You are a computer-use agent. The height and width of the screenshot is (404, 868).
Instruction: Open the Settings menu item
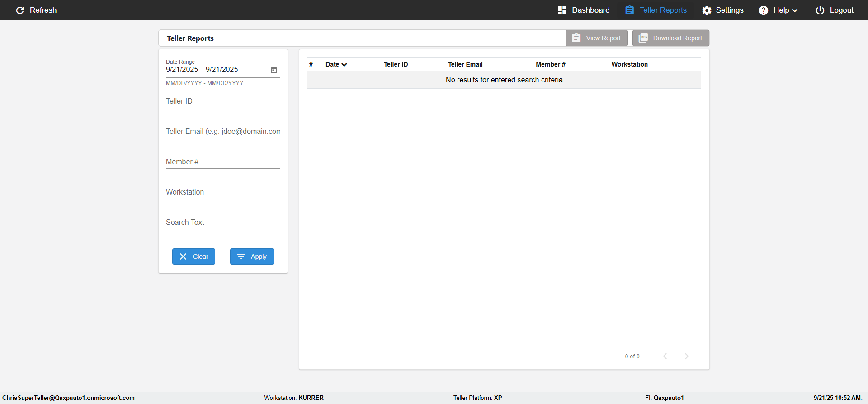tap(723, 10)
